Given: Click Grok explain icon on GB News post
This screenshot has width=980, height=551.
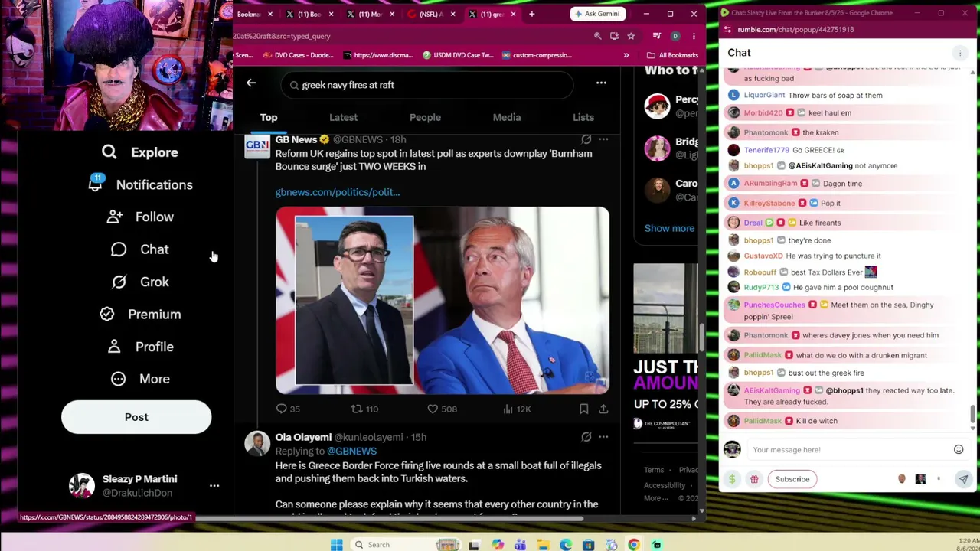Looking at the screenshot, I should 586,139.
